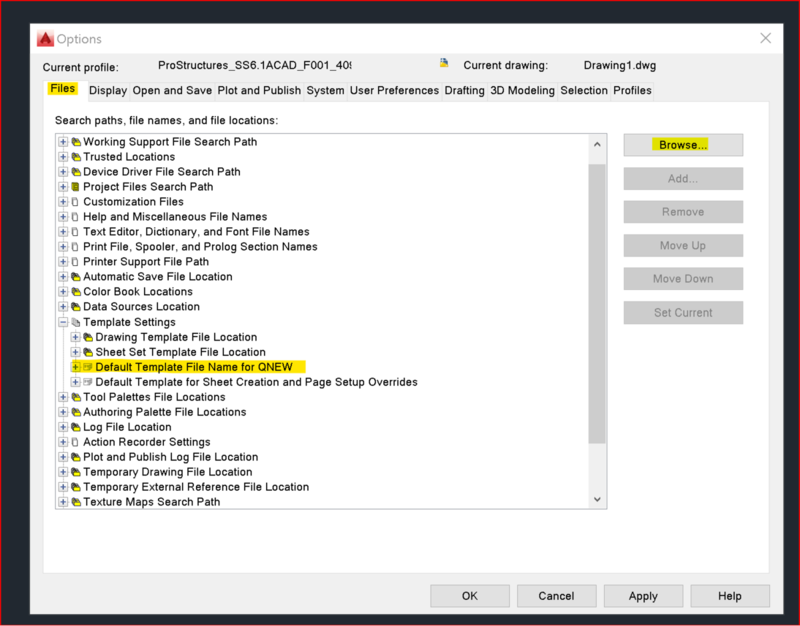Viewport: 800px width, 626px height.
Task: Click file icon beside Printer Support File Path
Action: click(75, 262)
